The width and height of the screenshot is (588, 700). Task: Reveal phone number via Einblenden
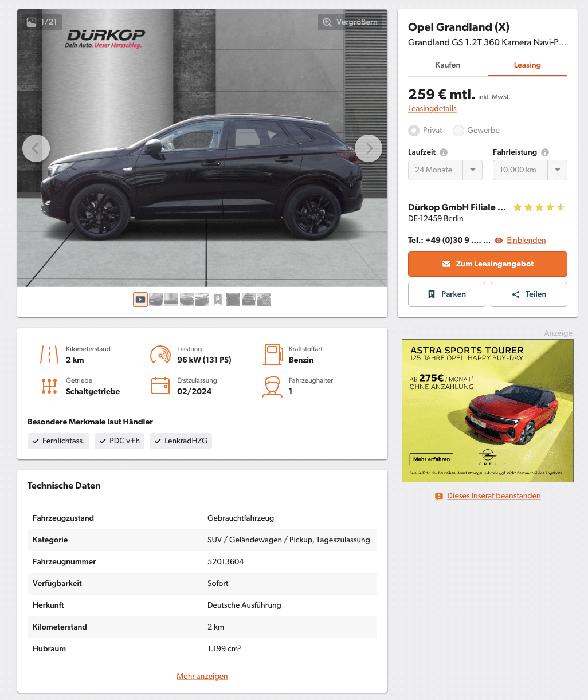click(526, 241)
